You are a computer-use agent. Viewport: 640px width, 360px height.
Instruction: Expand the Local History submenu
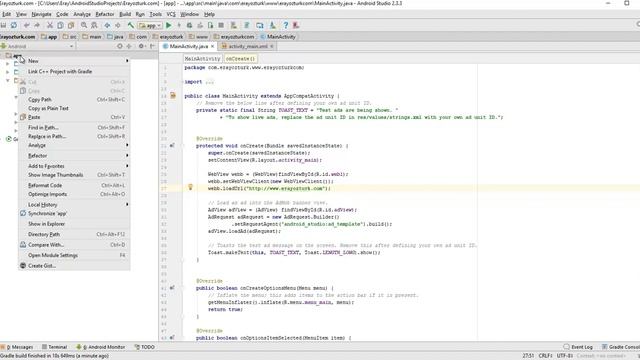74,205
